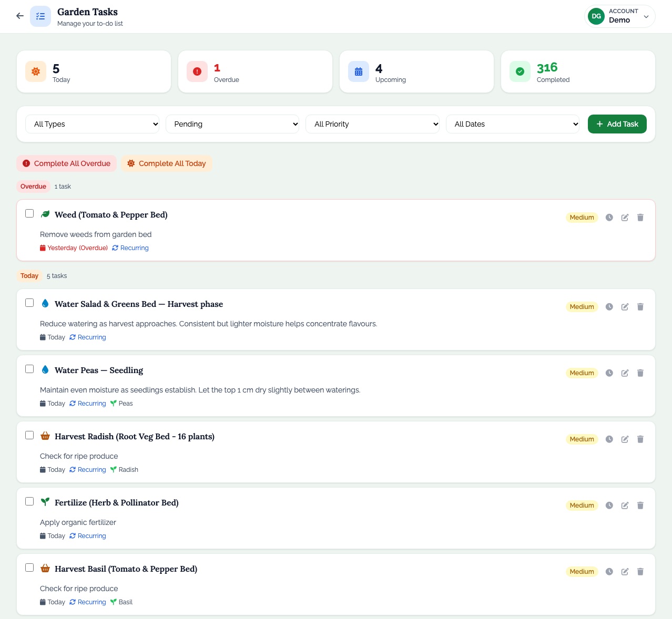672x619 pixels.
Task: Snooze the Water Salad & Greens Bed task
Action: 609,307
